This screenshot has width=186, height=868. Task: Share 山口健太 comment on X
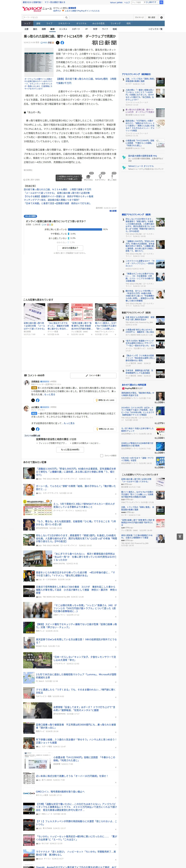coord(33,429)
